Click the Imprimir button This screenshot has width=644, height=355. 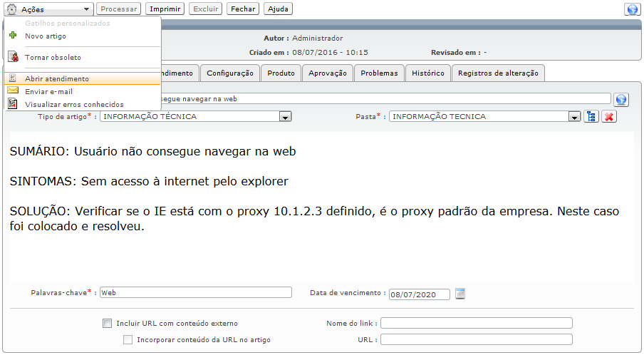tap(165, 9)
